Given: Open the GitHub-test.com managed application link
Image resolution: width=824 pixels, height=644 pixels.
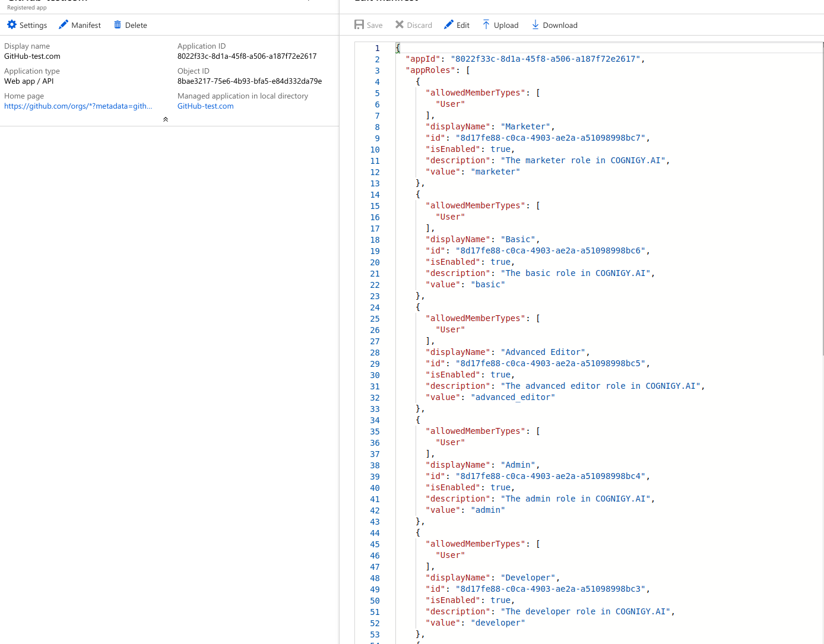Looking at the screenshot, I should click(205, 106).
